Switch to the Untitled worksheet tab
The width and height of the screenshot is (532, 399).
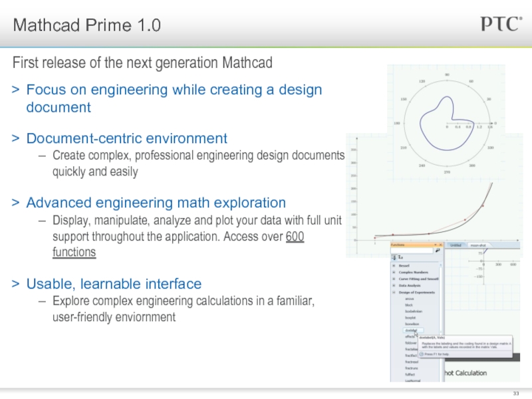point(456,245)
